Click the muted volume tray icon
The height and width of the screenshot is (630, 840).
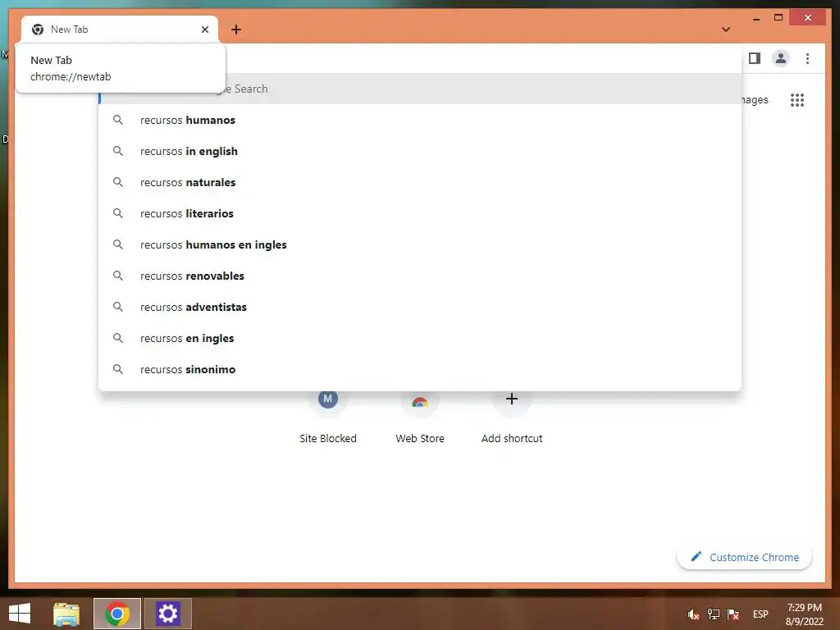(x=693, y=614)
